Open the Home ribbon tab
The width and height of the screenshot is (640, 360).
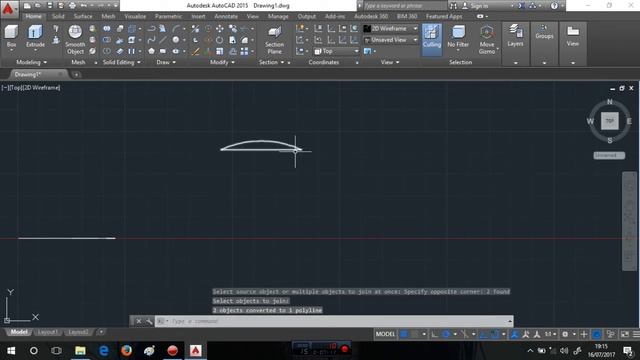pyautogui.click(x=33, y=16)
